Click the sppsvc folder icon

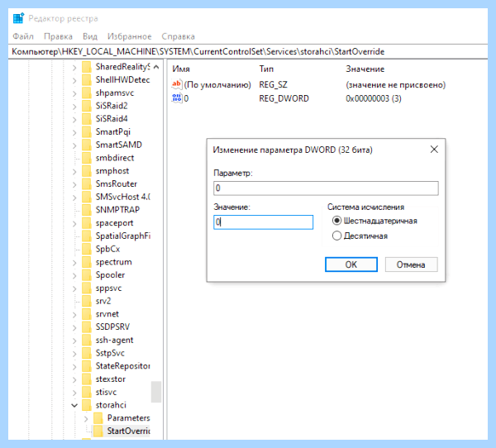[x=86, y=288]
